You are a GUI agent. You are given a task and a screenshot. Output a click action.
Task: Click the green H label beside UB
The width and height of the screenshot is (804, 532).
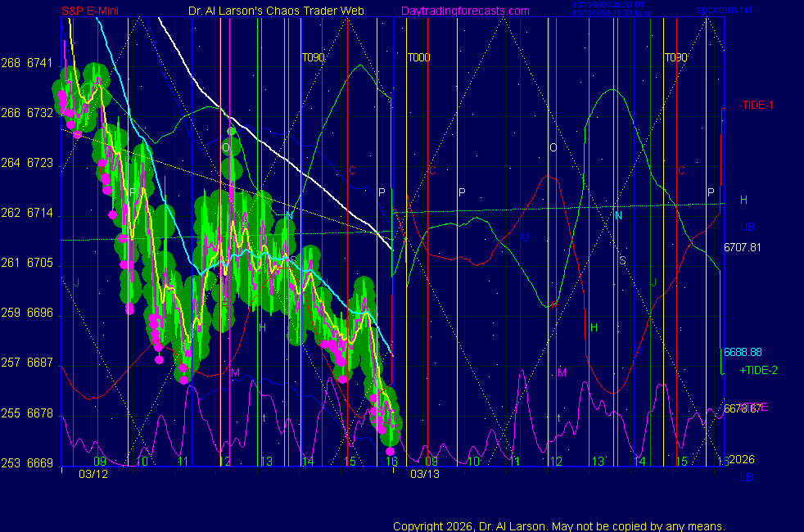[x=743, y=200]
